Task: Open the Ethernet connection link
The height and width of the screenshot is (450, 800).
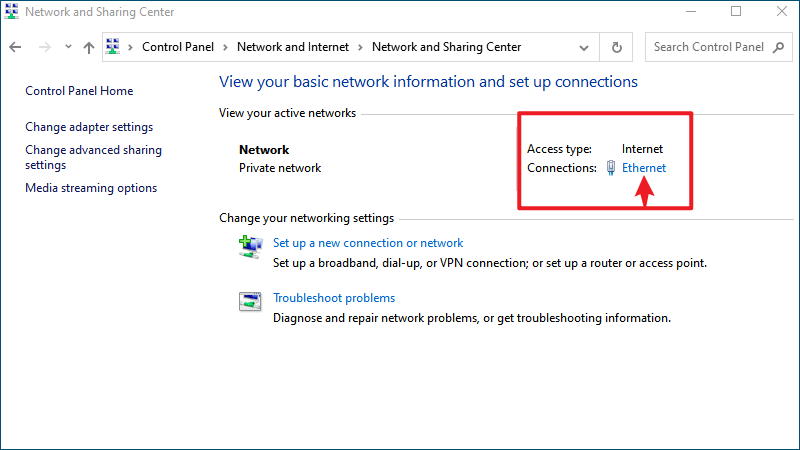Action: [643, 168]
